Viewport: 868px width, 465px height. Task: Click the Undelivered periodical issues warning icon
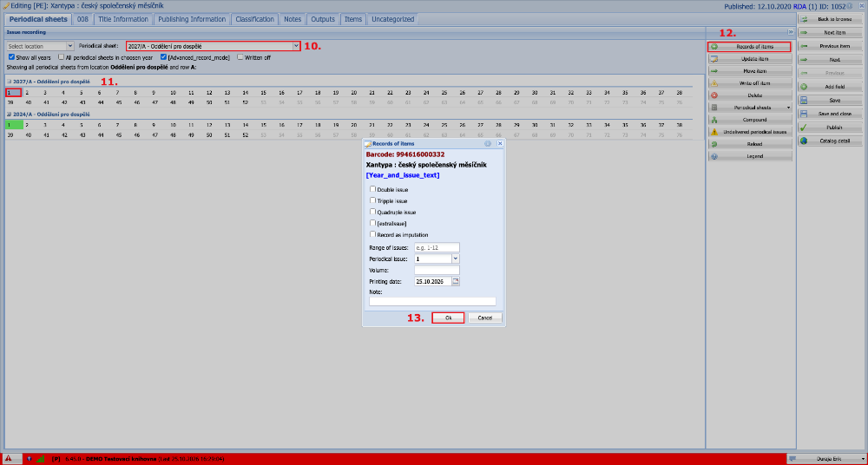coord(714,132)
